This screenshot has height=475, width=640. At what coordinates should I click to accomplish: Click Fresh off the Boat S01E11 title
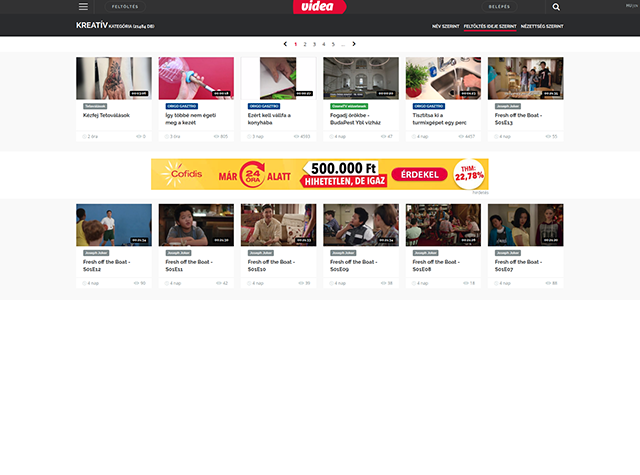[189, 266]
